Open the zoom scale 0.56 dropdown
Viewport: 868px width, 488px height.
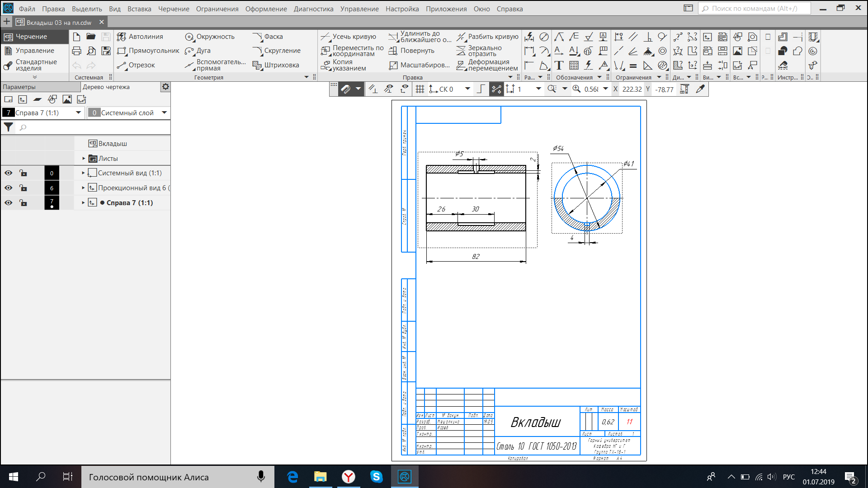(x=606, y=89)
